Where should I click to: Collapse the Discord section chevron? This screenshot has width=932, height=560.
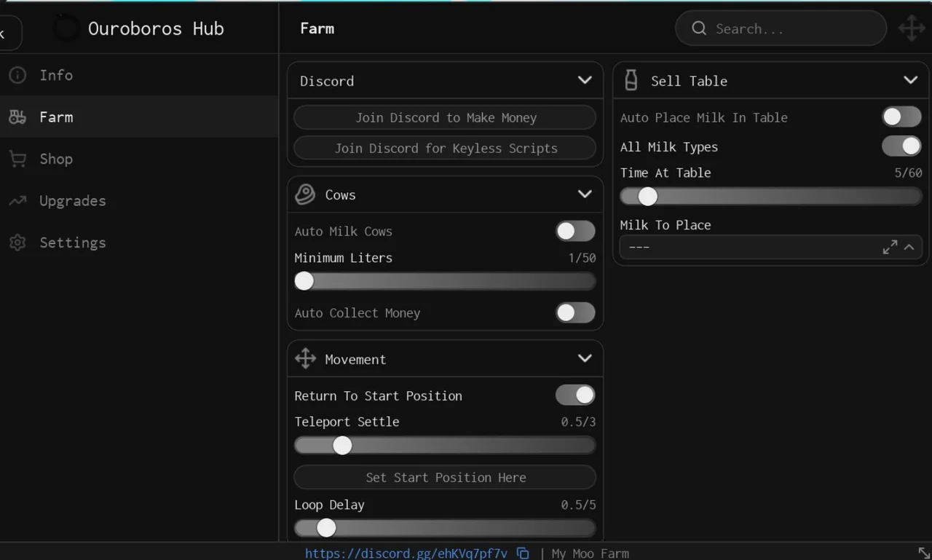click(x=585, y=80)
